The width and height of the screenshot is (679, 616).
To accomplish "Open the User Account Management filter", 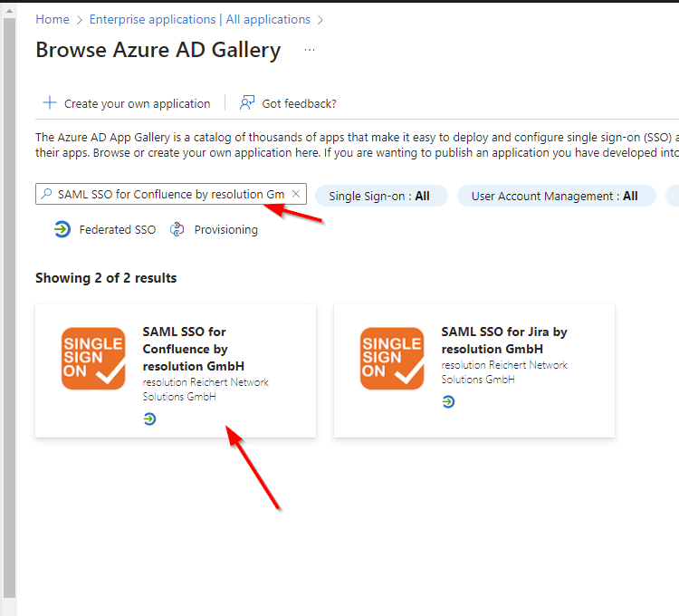I will [555, 196].
